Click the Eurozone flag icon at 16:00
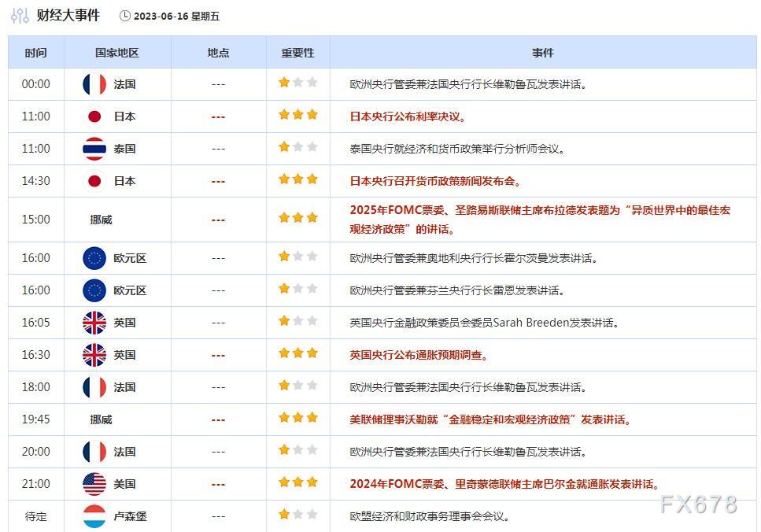This screenshot has height=532, width=761. click(94, 258)
